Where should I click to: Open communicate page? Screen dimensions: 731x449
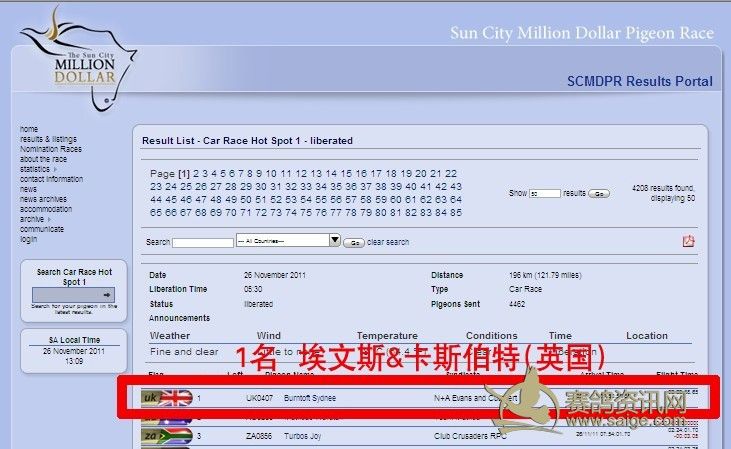(x=42, y=229)
